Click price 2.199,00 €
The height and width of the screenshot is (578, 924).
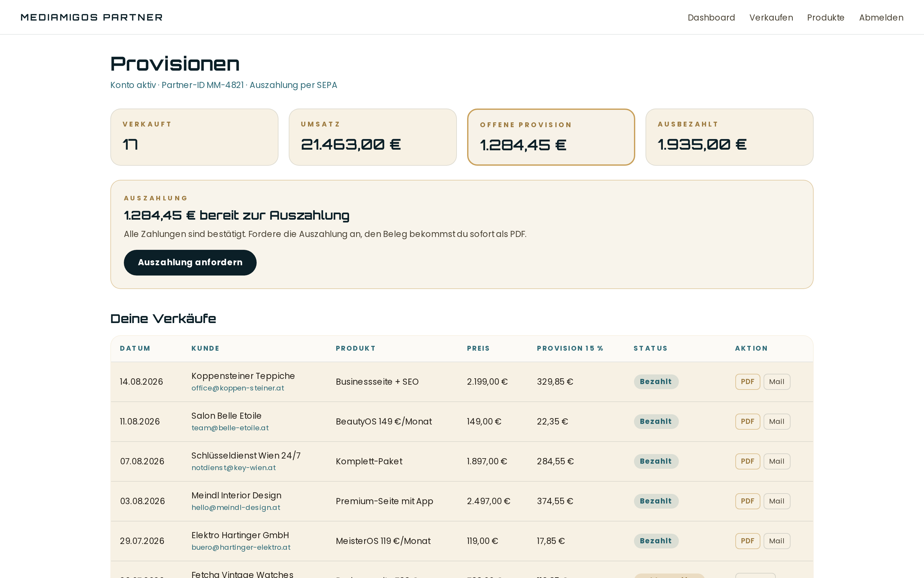click(487, 381)
